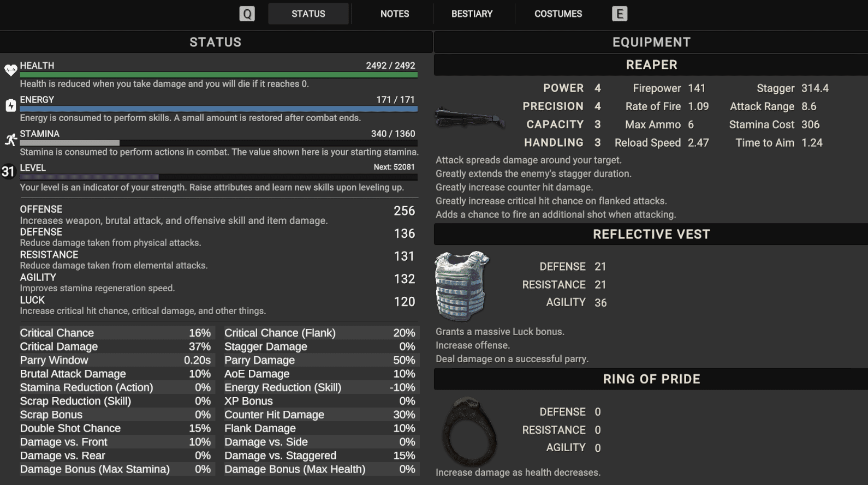Select the Damage vs. Staggered row

(x=320, y=456)
